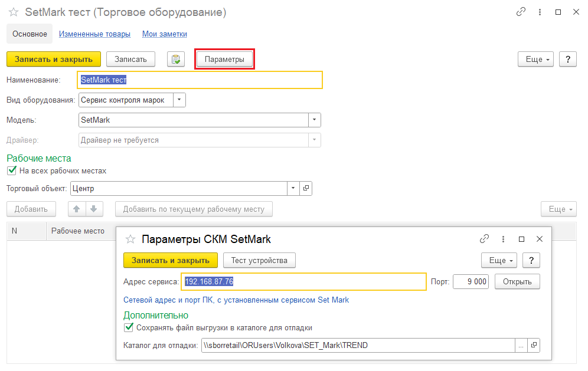
Task: Focus the Адрес сервиса field
Action: 304,281
